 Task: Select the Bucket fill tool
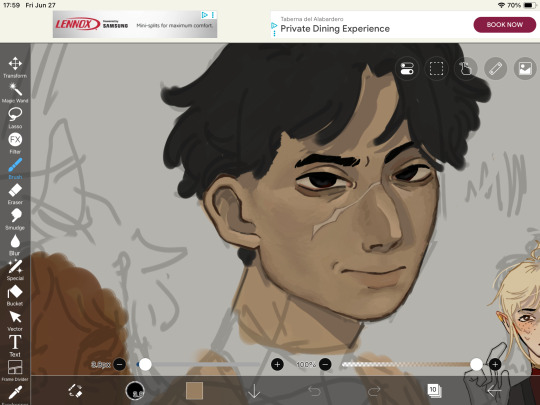click(x=15, y=295)
